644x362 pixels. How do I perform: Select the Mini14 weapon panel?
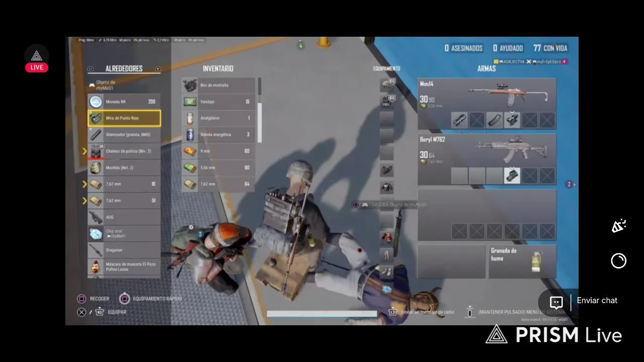[x=487, y=104]
